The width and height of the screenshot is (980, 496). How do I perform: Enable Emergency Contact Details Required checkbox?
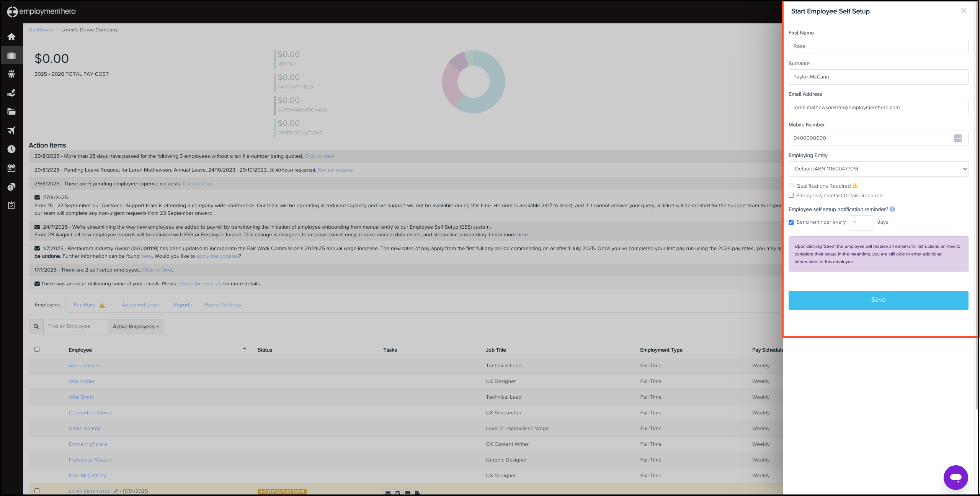[791, 195]
